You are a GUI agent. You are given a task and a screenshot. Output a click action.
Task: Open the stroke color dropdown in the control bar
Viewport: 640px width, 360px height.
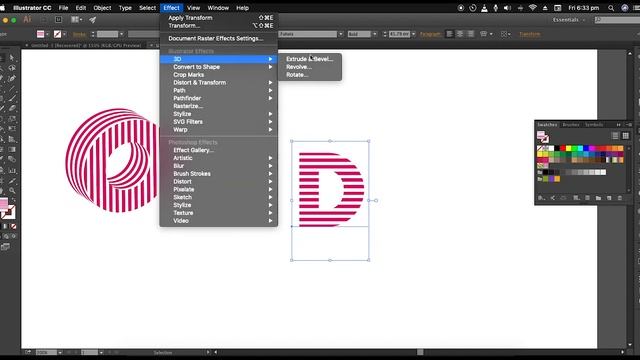coord(64,34)
